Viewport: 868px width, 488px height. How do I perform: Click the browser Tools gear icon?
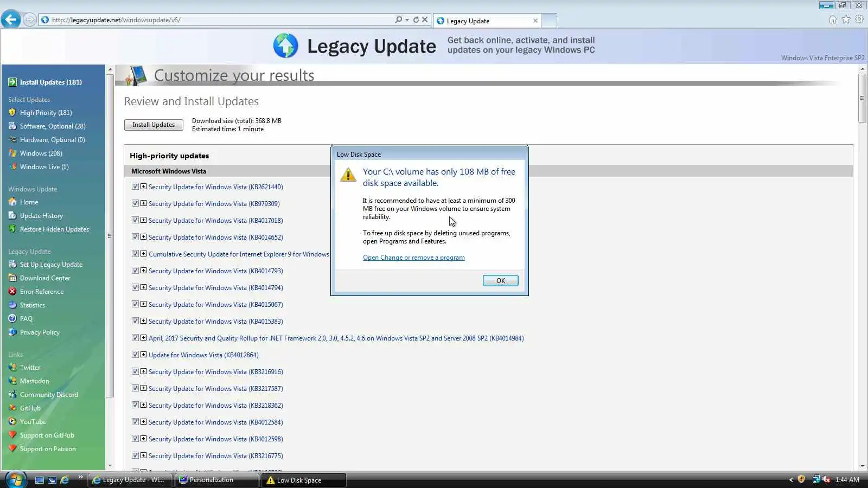coord(859,20)
